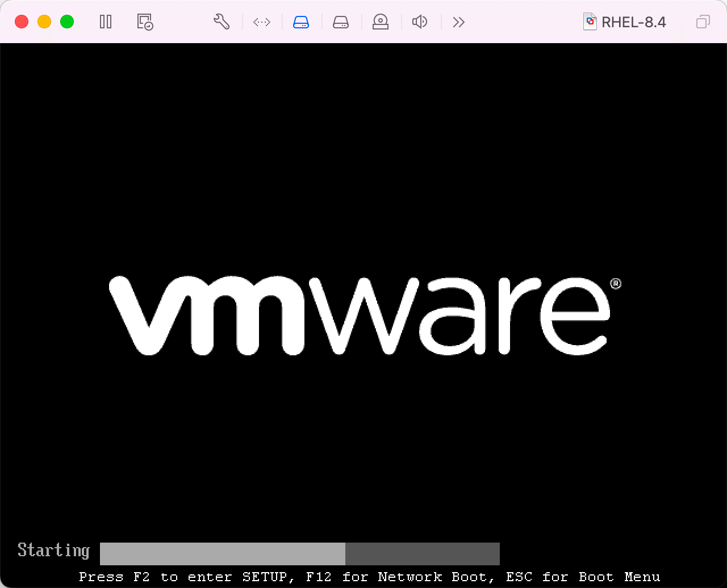Open the snapshots manager icon
Image resolution: width=727 pixels, height=588 pixels.
pyautogui.click(x=145, y=22)
